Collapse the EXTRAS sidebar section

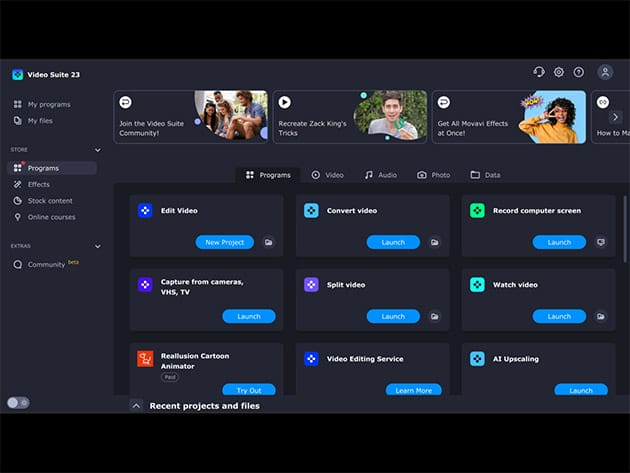point(97,246)
